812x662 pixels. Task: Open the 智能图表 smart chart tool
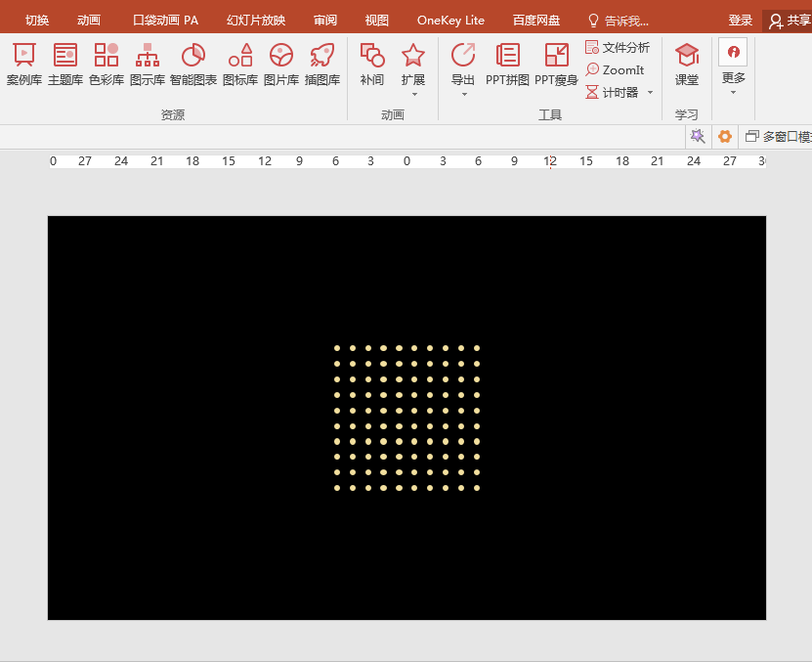coord(193,65)
